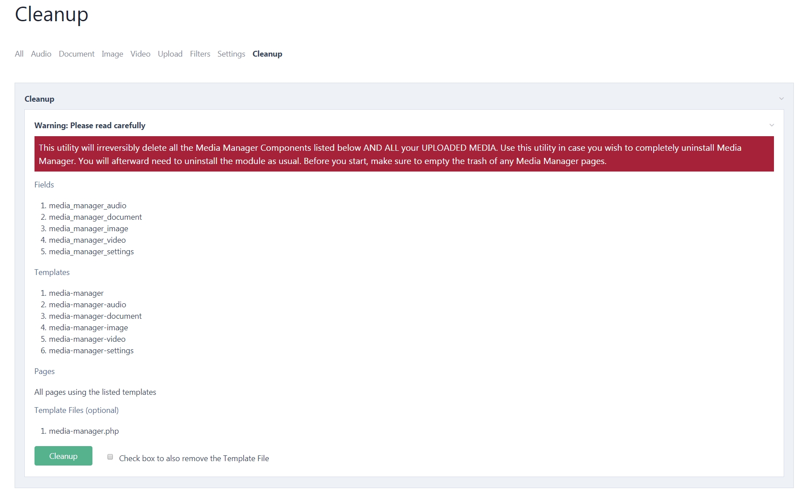Click the Template Files (optional) label

point(77,410)
